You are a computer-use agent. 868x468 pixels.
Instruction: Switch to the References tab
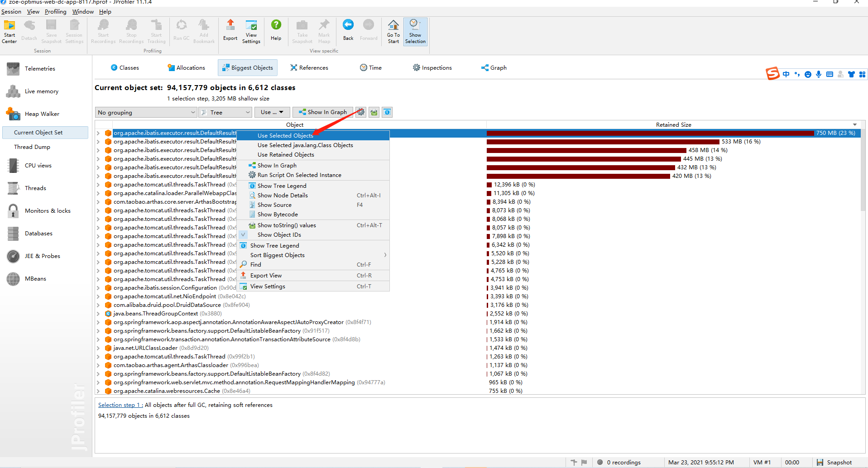pyautogui.click(x=309, y=67)
